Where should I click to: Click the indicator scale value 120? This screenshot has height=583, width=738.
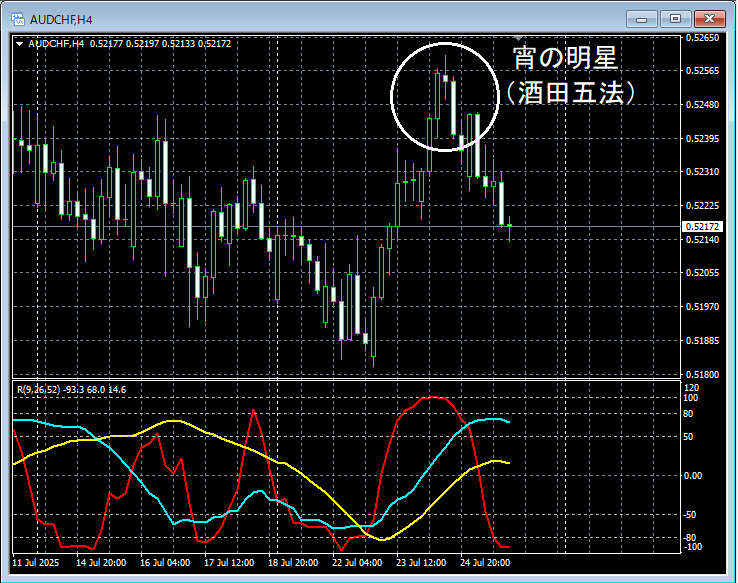pos(691,388)
